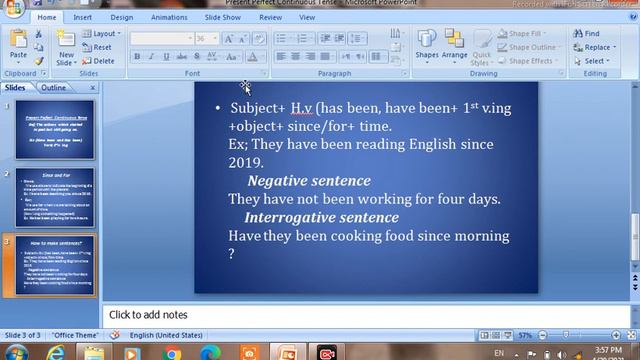
Task: Open the Design ribbon tab
Action: click(x=122, y=18)
